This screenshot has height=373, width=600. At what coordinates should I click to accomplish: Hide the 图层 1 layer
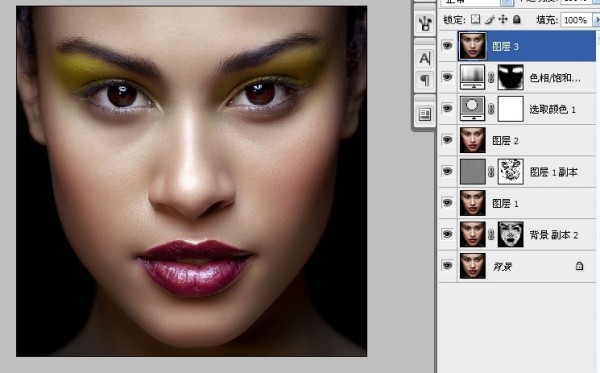coord(447,203)
